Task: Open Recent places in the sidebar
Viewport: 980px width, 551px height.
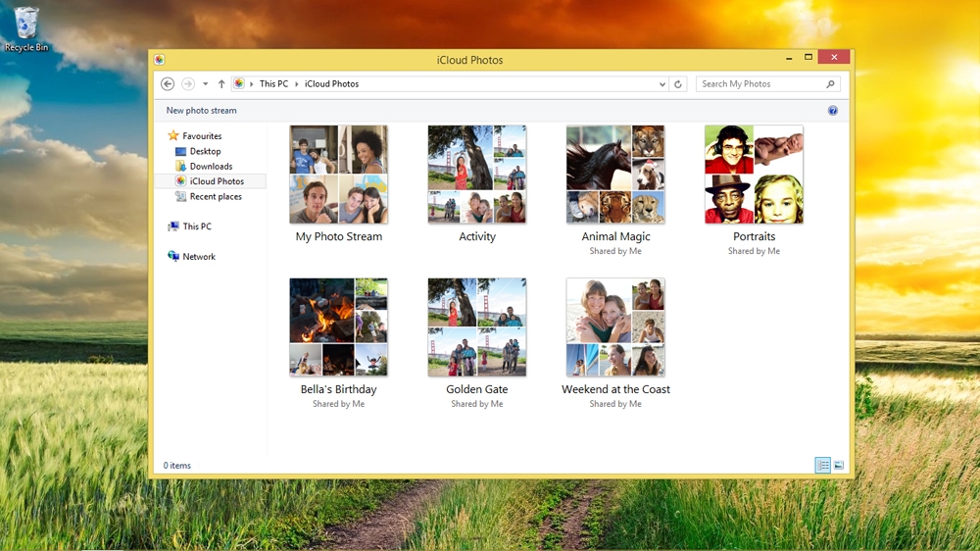Action: pyautogui.click(x=216, y=196)
